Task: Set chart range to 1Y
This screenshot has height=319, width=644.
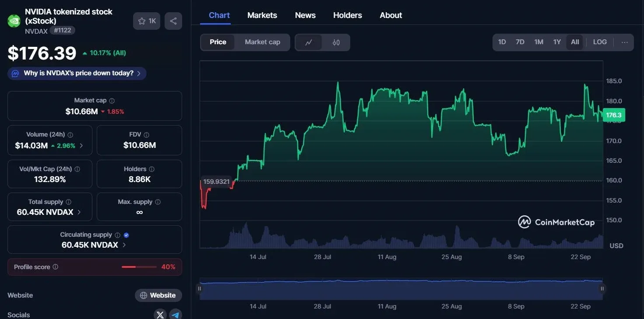Action: [x=557, y=42]
